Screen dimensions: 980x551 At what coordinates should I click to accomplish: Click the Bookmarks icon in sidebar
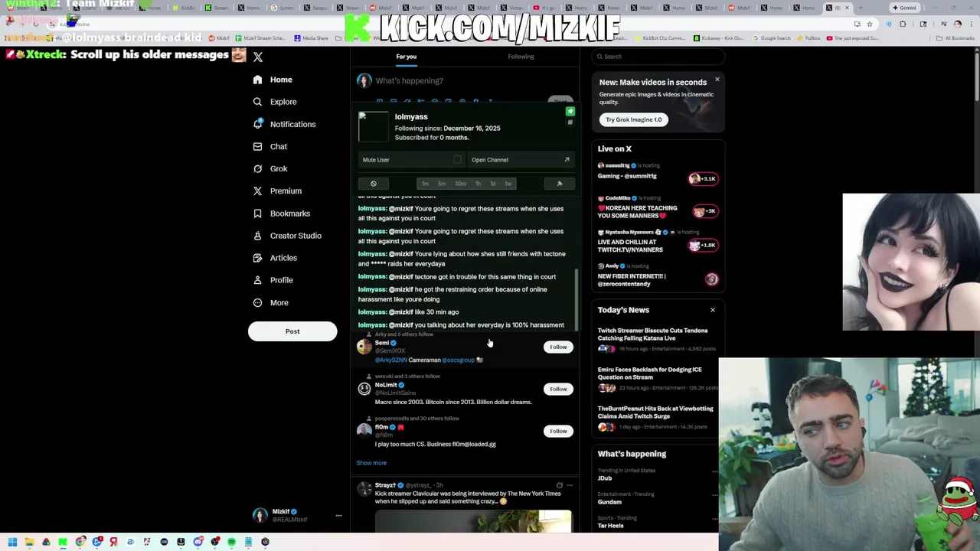[x=257, y=214]
